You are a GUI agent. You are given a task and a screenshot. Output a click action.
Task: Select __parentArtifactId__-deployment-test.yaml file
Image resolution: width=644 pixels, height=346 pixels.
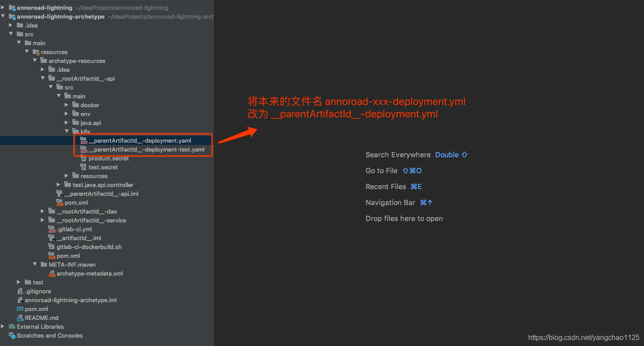point(146,149)
